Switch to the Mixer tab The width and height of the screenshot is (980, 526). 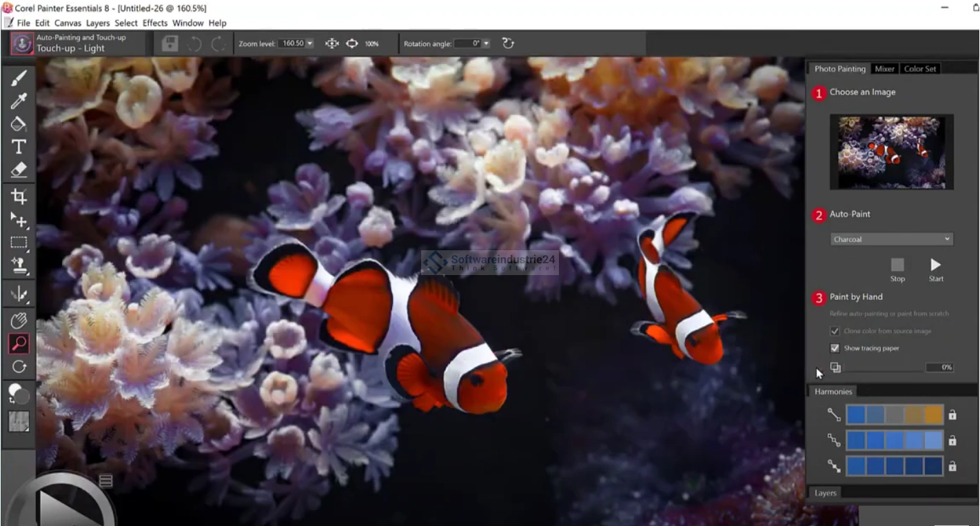pos(884,69)
